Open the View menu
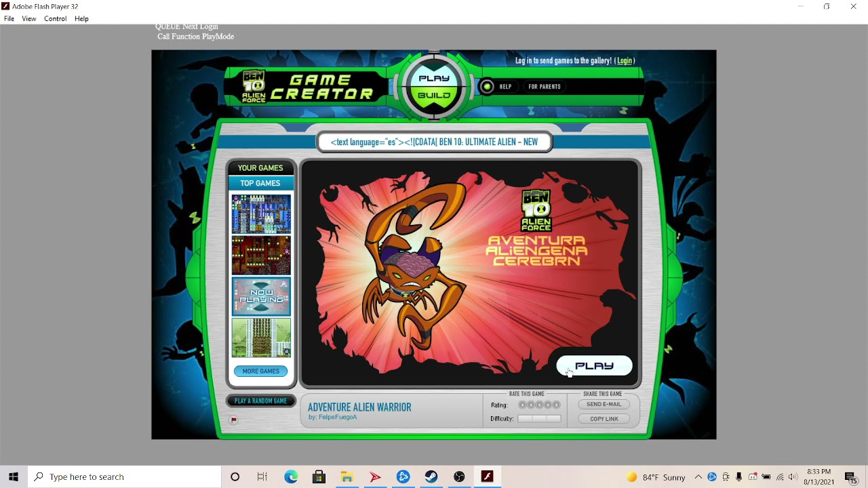This screenshot has height=488, width=868. [29, 19]
